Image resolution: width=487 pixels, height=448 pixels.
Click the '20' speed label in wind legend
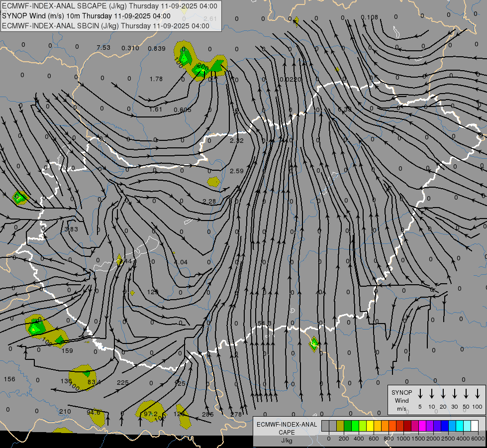[x=443, y=407]
